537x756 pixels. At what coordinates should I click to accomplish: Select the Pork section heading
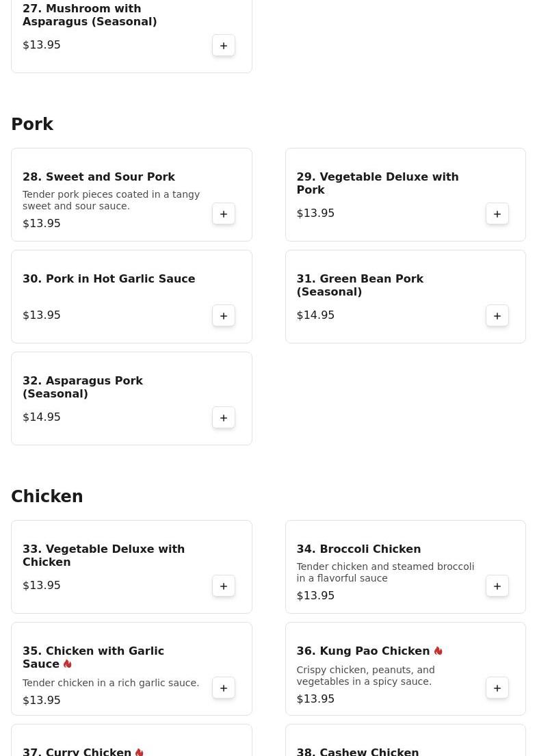tap(32, 125)
